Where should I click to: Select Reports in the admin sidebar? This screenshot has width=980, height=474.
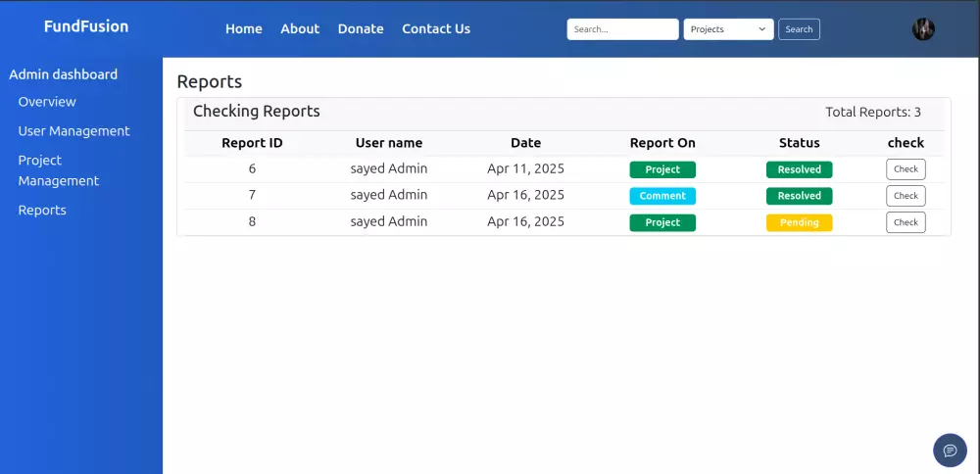click(42, 211)
